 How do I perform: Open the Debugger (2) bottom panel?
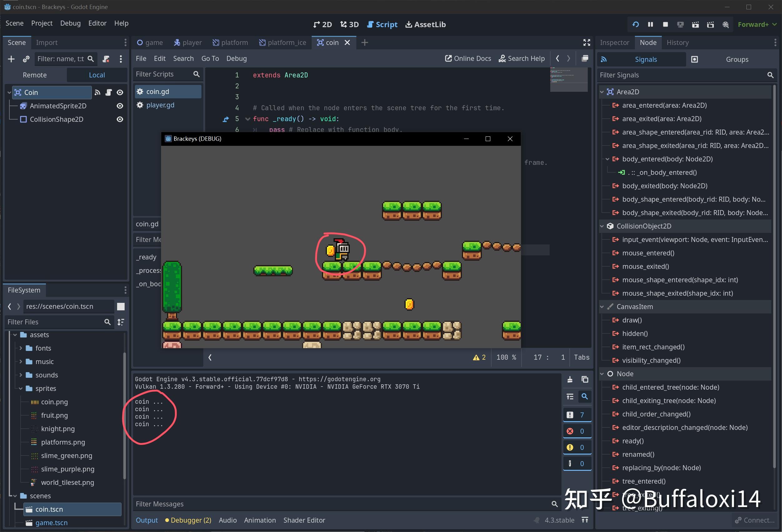coord(188,520)
